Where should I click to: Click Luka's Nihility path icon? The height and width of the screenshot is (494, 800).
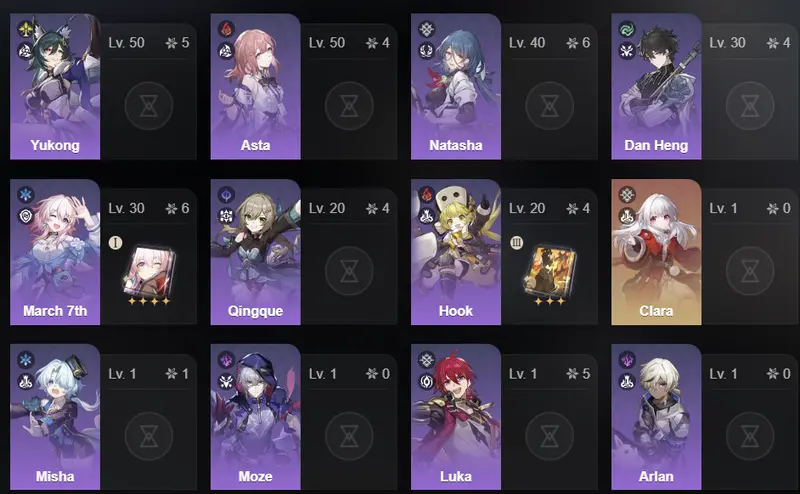pos(427,381)
